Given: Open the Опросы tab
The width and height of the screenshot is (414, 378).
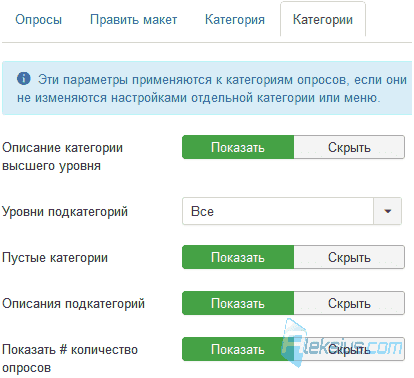Looking at the screenshot, I should pos(38,19).
